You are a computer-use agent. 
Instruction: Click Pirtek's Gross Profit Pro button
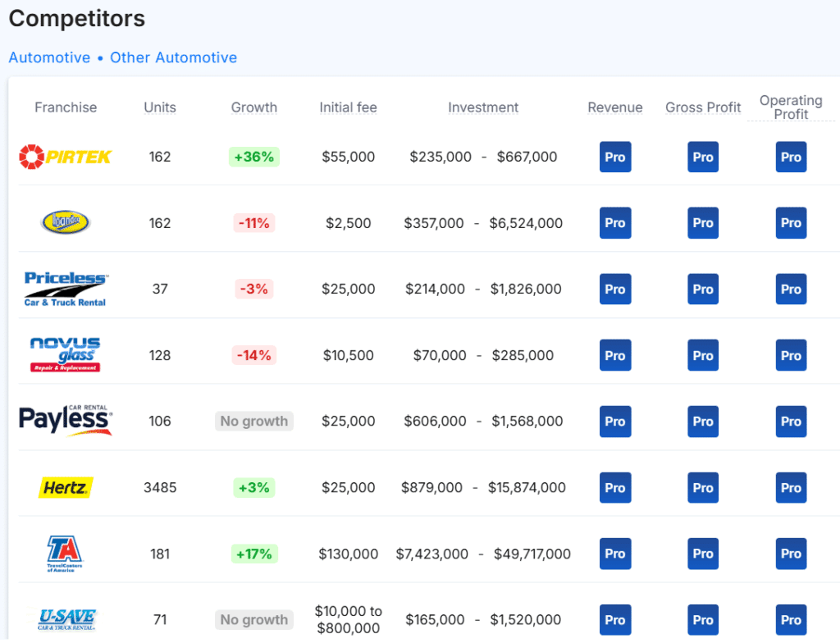[x=703, y=157]
